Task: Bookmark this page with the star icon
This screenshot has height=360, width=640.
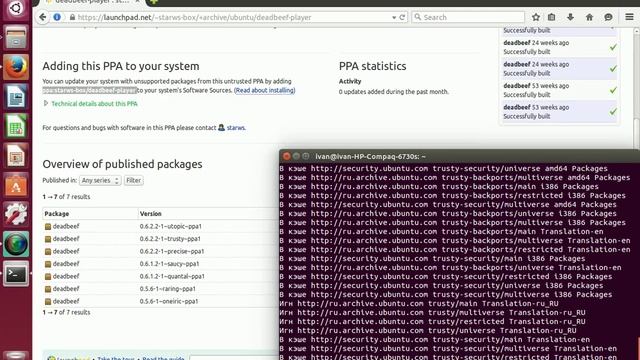Action: tap(536, 17)
